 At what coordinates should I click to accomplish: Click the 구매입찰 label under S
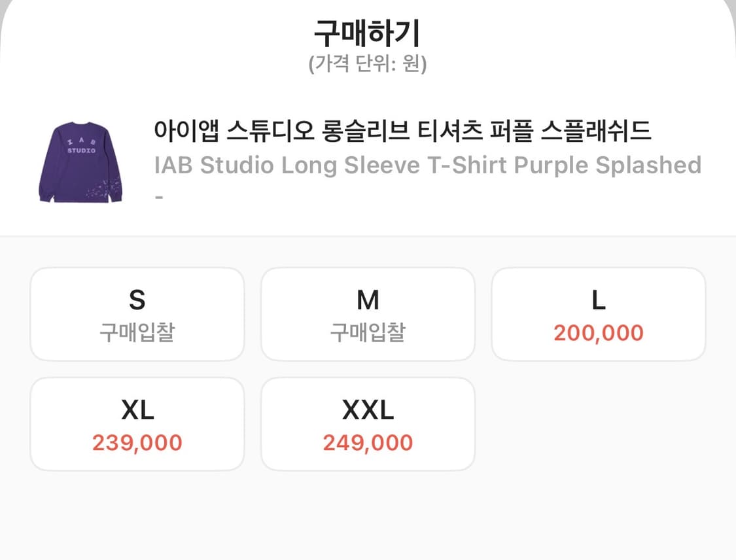(x=137, y=331)
